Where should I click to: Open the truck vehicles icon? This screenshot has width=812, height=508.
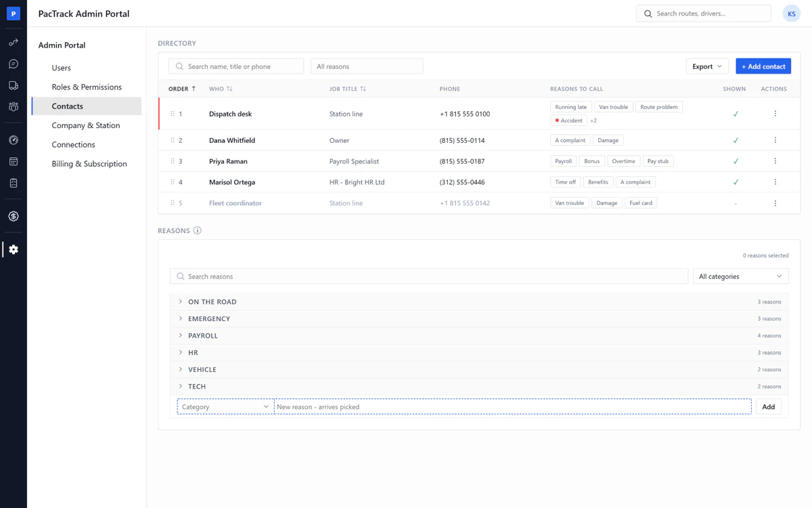pyautogui.click(x=13, y=85)
